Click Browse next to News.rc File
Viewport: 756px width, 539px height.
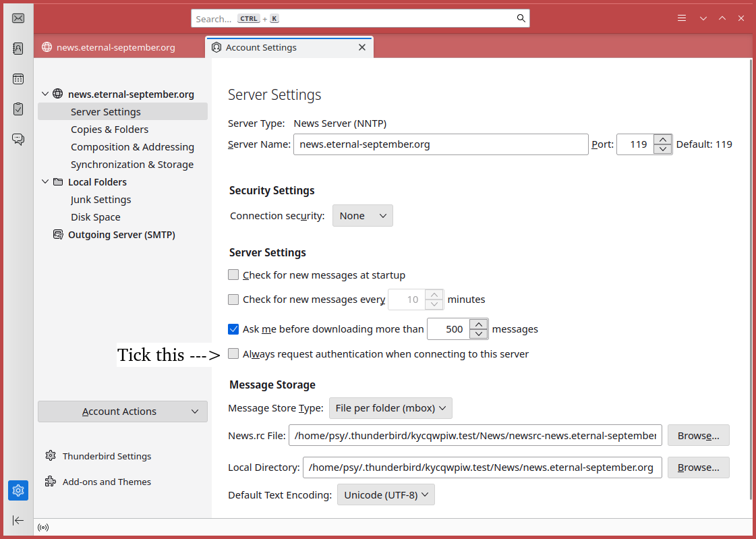coord(698,436)
